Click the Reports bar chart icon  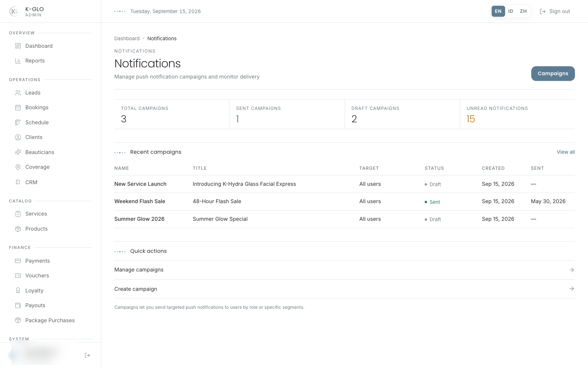click(18, 61)
